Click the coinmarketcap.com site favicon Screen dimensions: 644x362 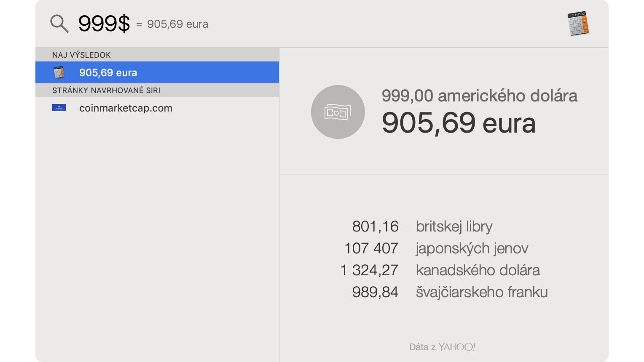click(x=59, y=108)
